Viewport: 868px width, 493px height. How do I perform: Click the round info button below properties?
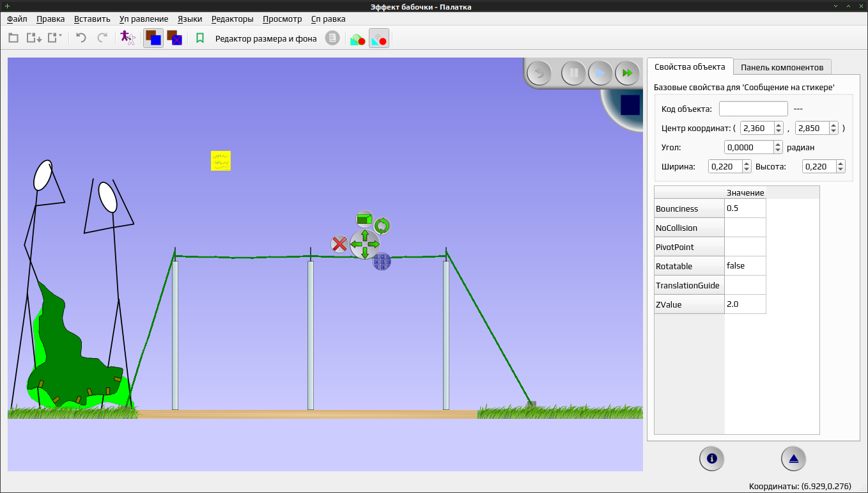click(712, 458)
